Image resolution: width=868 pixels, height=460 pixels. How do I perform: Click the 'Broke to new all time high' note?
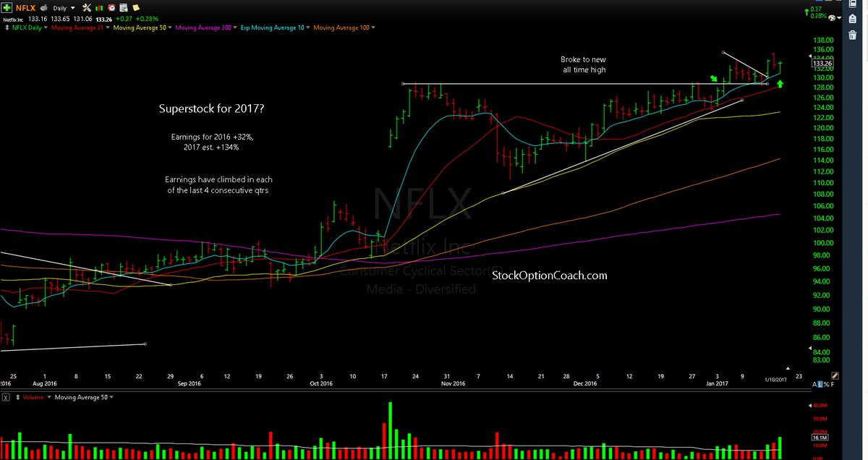(584, 64)
